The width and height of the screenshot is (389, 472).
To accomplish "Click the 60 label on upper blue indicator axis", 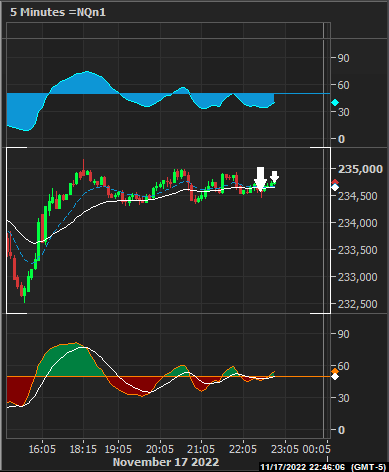I will pyautogui.click(x=344, y=85).
